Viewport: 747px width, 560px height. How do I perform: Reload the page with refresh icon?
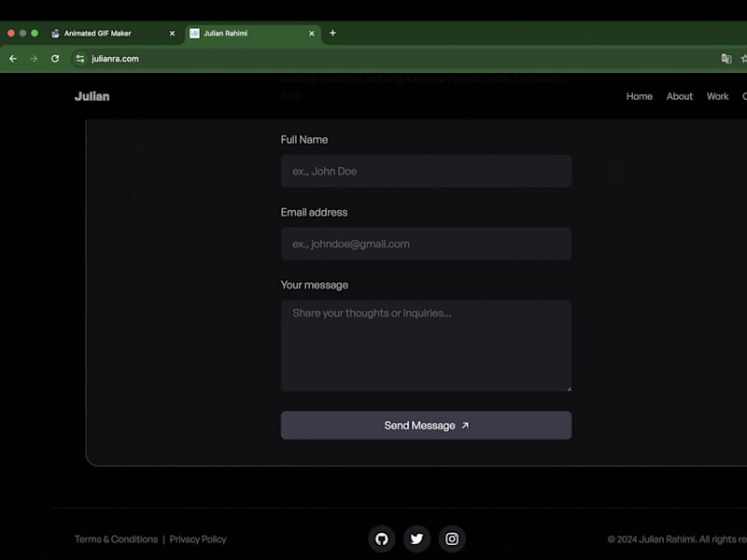pyautogui.click(x=55, y=59)
